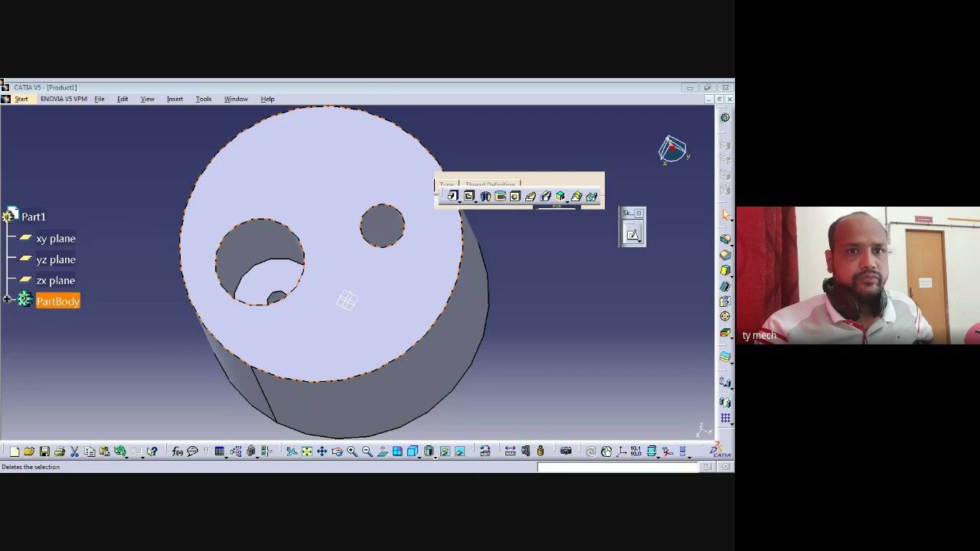The width and height of the screenshot is (980, 551).
Task: Select zx plane in the tree
Action: [x=56, y=280]
